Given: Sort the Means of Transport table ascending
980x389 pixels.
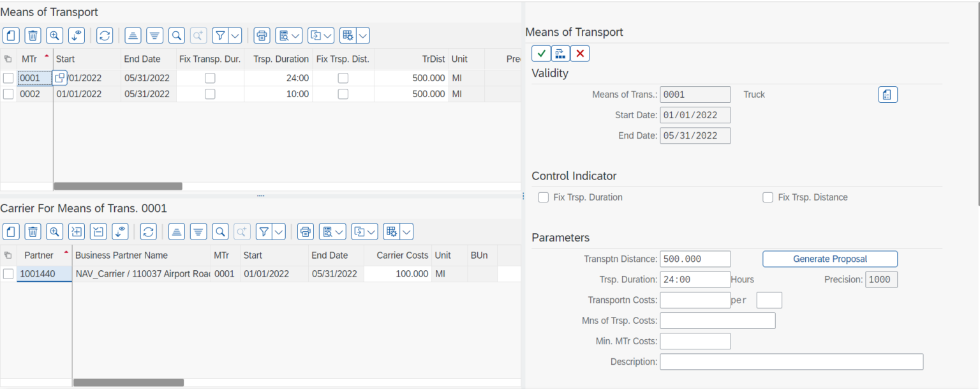Looking at the screenshot, I should 133,35.
